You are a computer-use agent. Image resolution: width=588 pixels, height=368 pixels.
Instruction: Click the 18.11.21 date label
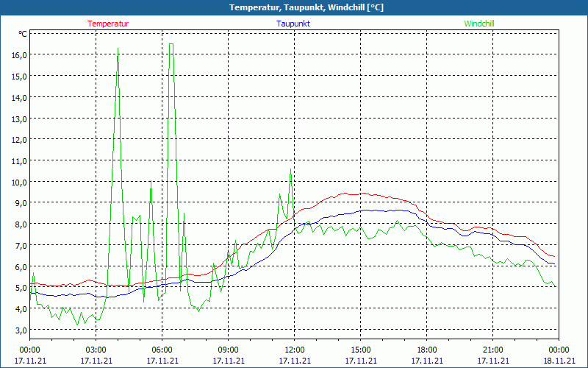(x=559, y=361)
